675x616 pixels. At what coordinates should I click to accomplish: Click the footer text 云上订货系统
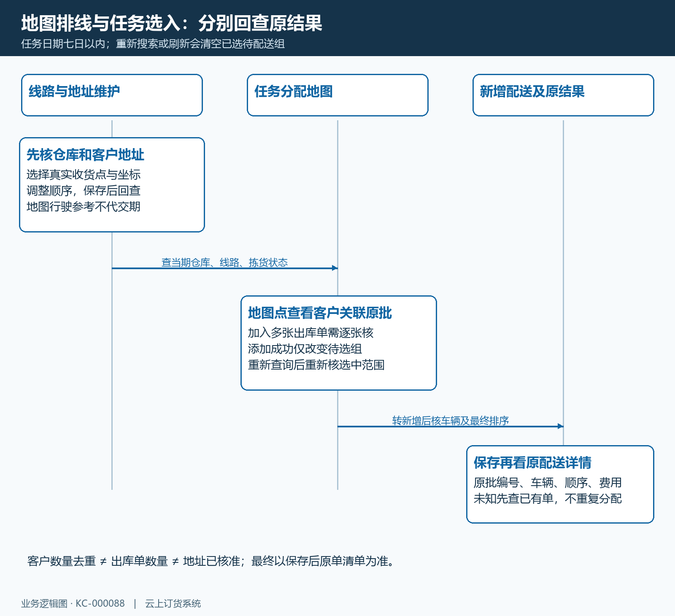(173, 603)
